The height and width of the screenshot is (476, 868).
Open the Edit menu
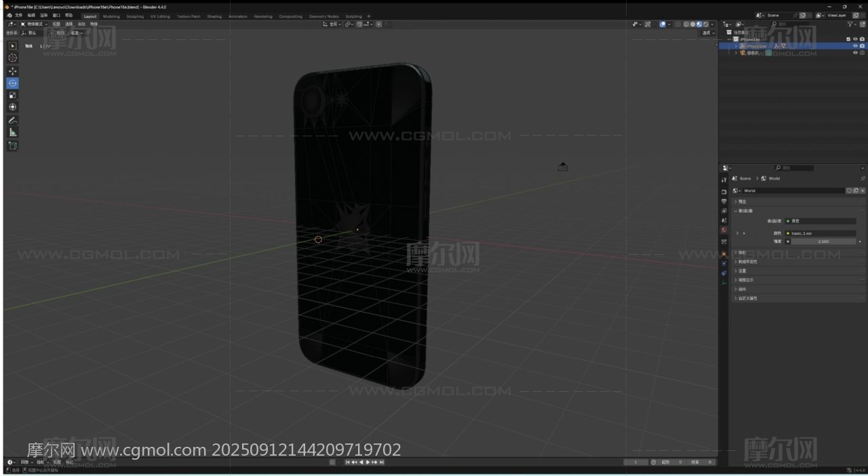tap(31, 16)
